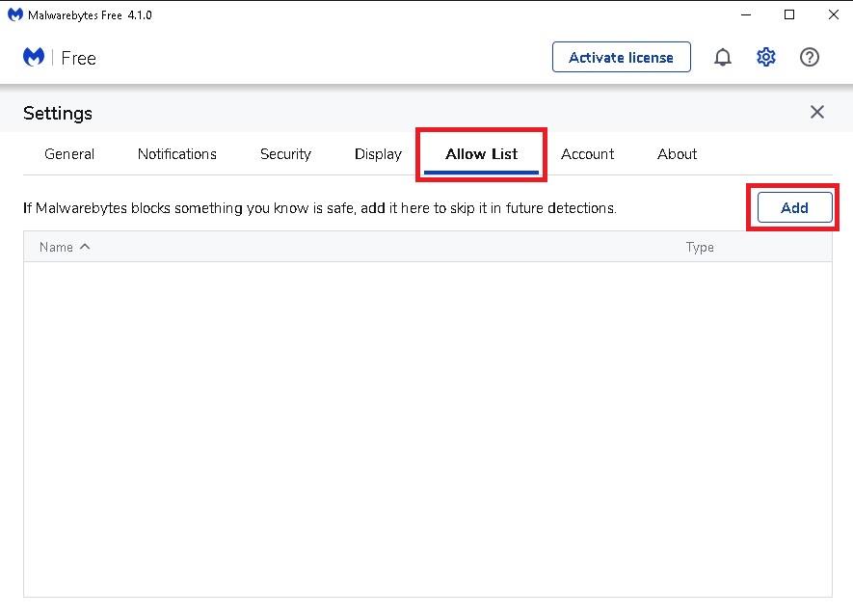Click the Add button
The width and height of the screenshot is (853, 616).
coord(795,207)
